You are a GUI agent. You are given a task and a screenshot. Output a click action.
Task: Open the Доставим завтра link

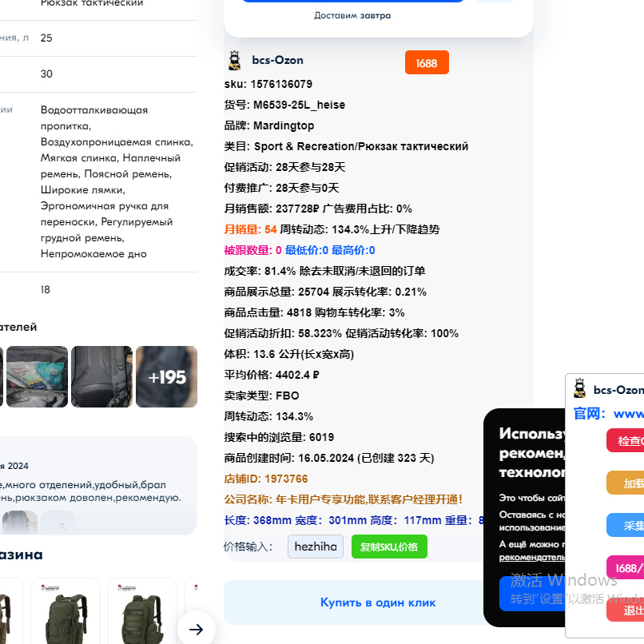352,15
